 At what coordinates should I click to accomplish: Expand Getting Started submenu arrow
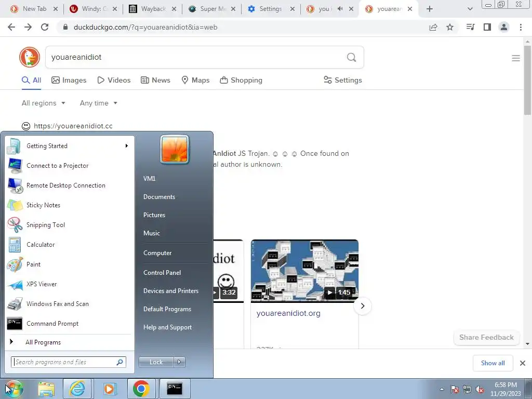127,146
